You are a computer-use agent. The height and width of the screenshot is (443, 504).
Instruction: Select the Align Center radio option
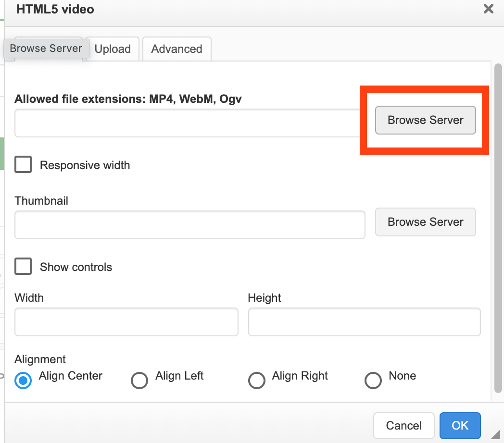[x=23, y=381]
